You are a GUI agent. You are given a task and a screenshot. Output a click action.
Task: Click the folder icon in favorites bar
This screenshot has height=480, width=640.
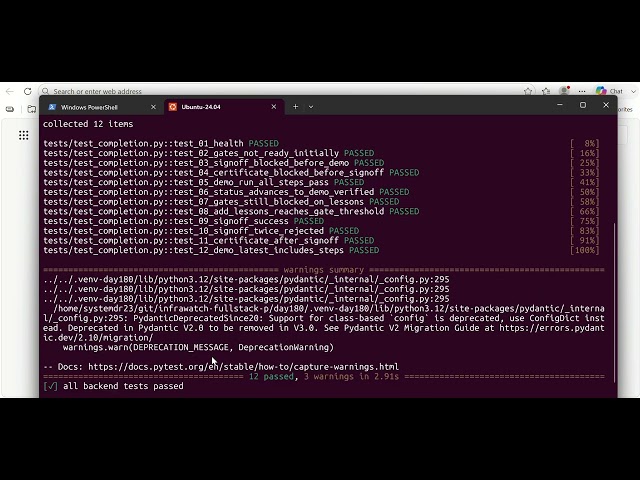[31, 109]
